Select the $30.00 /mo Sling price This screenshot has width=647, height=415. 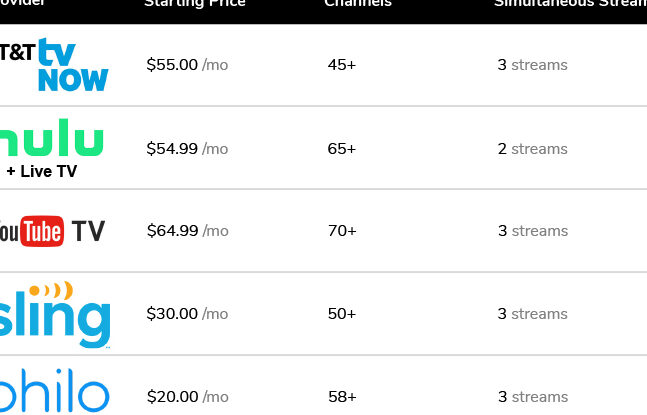point(187,314)
